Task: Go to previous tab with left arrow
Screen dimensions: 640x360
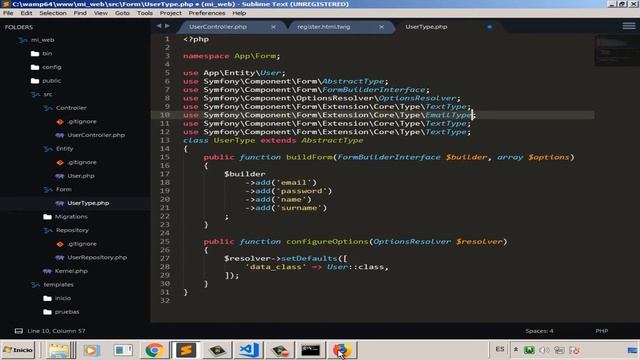Action: (x=159, y=26)
